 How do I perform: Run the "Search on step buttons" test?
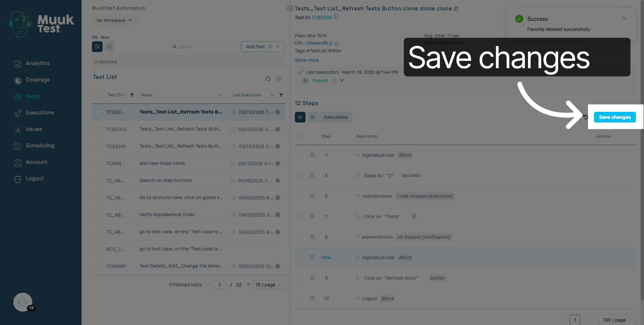(x=278, y=181)
